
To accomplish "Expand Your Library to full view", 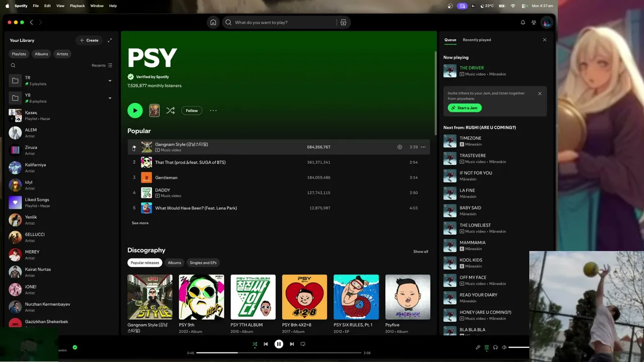I will coord(110,40).
